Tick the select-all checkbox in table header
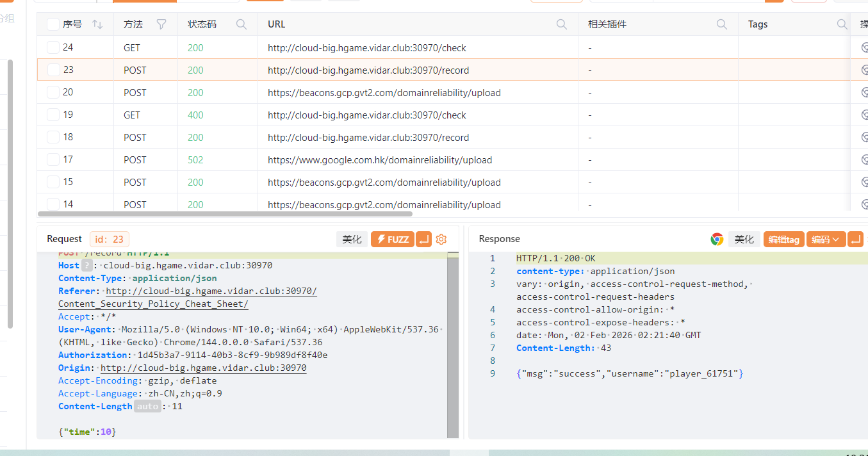The width and height of the screenshot is (868, 456). 53,24
